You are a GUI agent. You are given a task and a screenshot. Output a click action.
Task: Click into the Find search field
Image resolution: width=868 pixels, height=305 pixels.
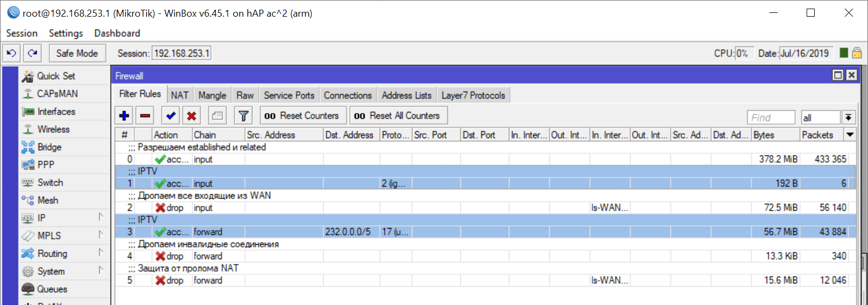pos(771,117)
